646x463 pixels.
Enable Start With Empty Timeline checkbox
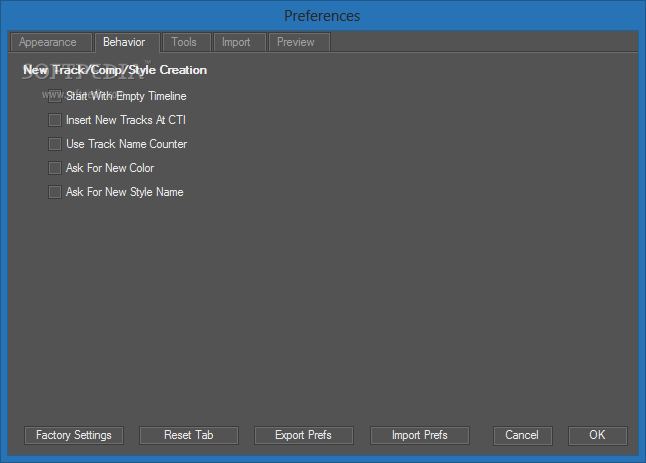(55, 96)
